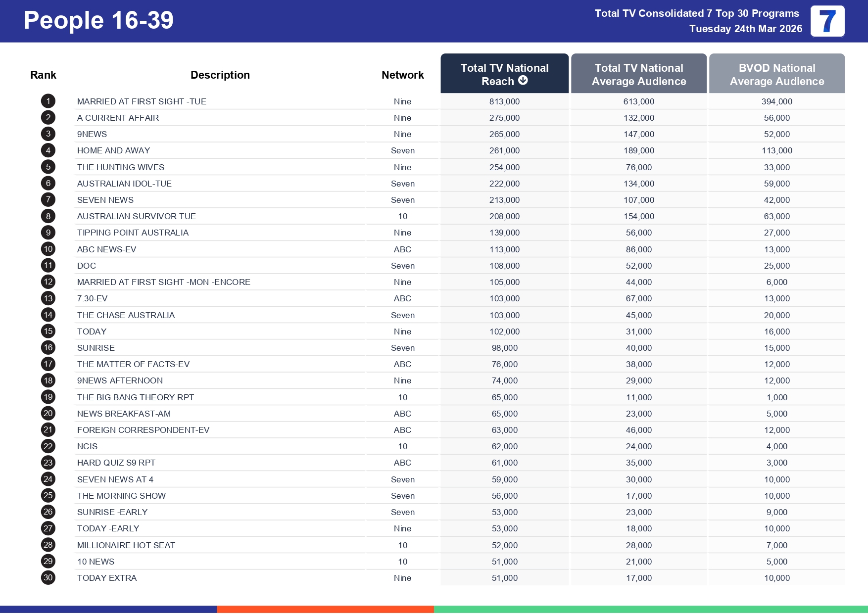Click the rank 22 badge
The image size is (868, 614).
coord(48,446)
